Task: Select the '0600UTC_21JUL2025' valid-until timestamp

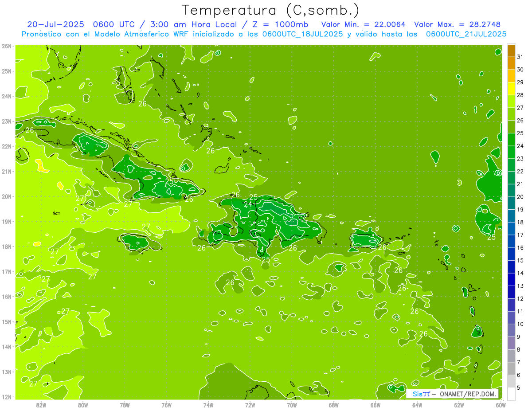Action: point(466,34)
